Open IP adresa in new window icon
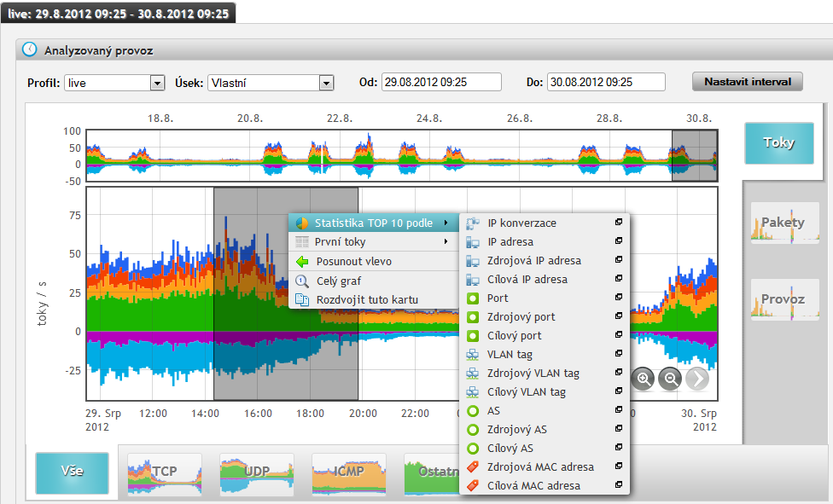The height and width of the screenshot is (504, 833). pos(619,240)
